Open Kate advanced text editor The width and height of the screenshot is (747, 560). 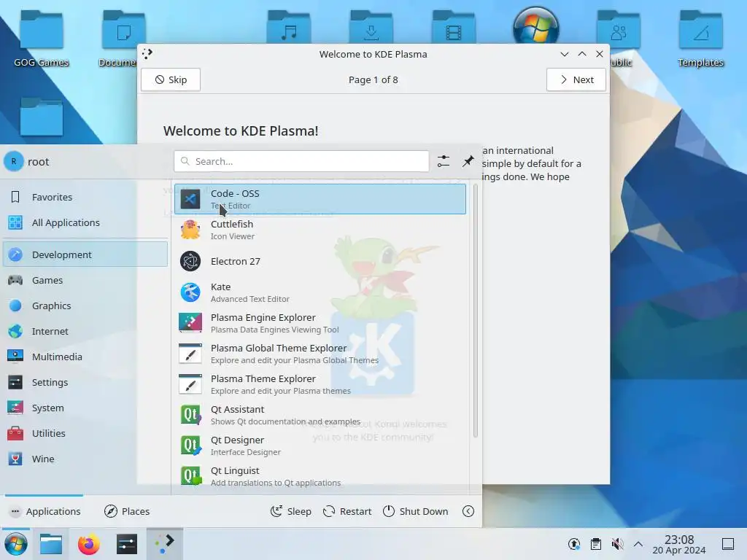(320, 292)
